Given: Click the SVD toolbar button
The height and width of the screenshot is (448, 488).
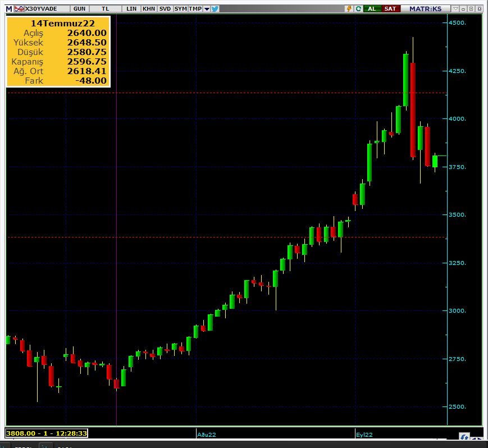Looking at the screenshot, I should pos(165,9).
